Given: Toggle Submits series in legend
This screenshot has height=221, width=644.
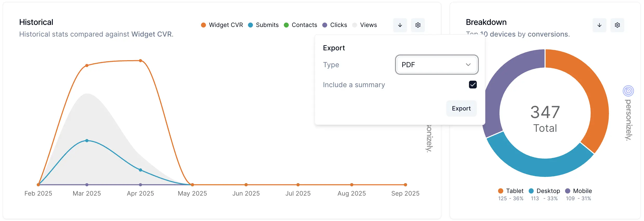Looking at the screenshot, I should [264, 25].
